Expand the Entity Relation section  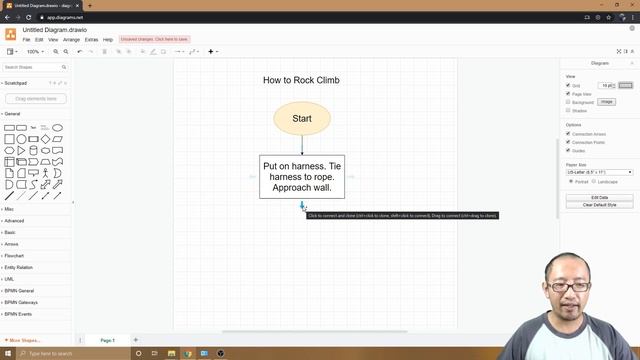tap(18, 267)
